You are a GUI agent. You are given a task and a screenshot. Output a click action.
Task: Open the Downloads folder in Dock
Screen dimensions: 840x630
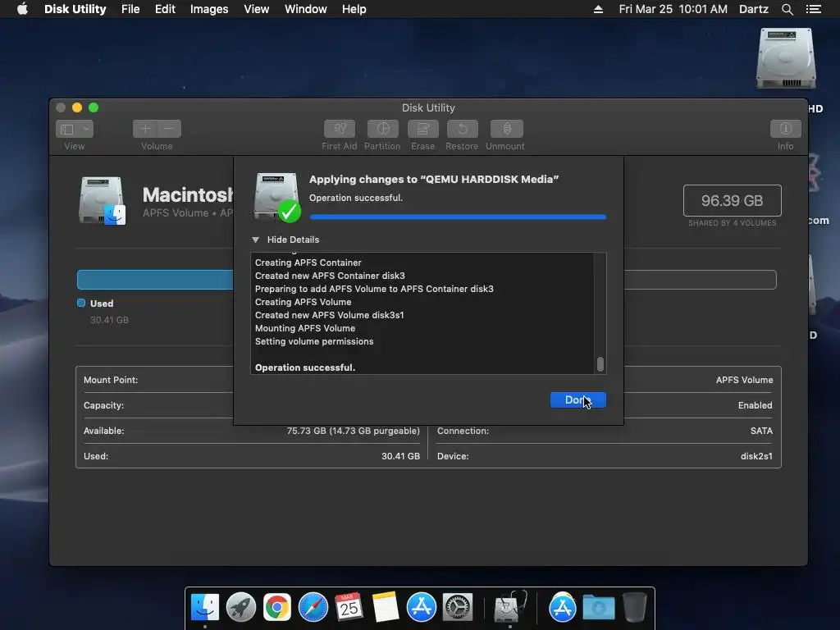598,607
